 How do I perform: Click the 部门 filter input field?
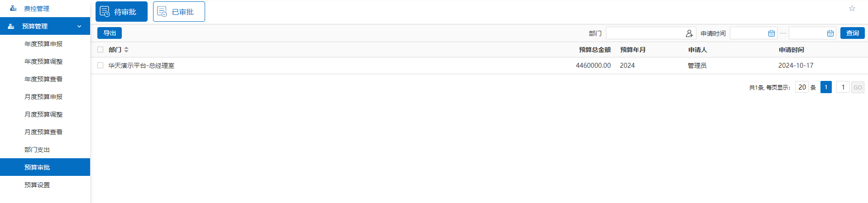pyautogui.click(x=645, y=33)
